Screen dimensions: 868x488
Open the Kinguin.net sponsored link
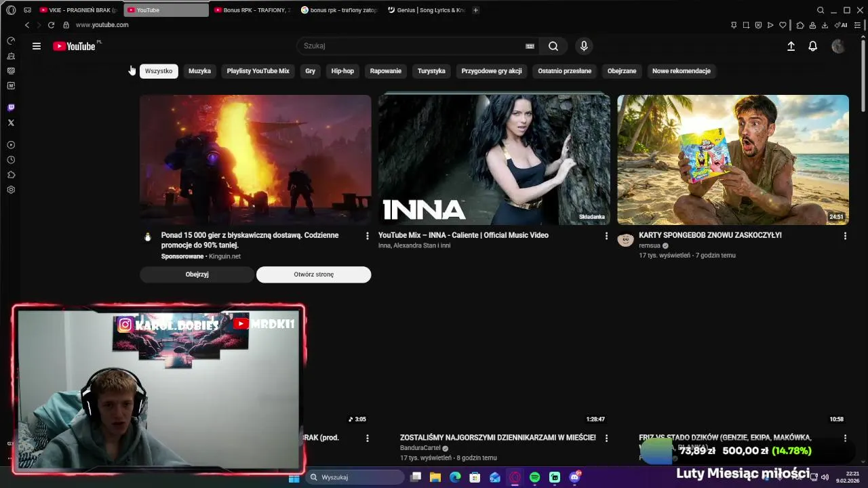[x=224, y=256]
